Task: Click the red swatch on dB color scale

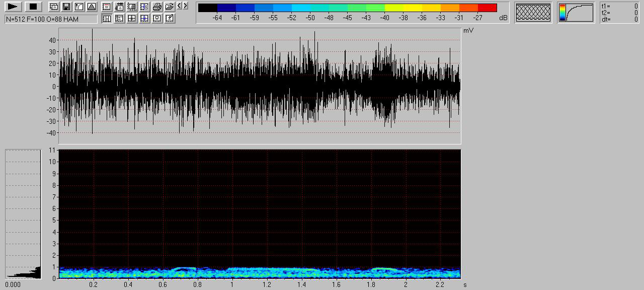Action: point(487,8)
